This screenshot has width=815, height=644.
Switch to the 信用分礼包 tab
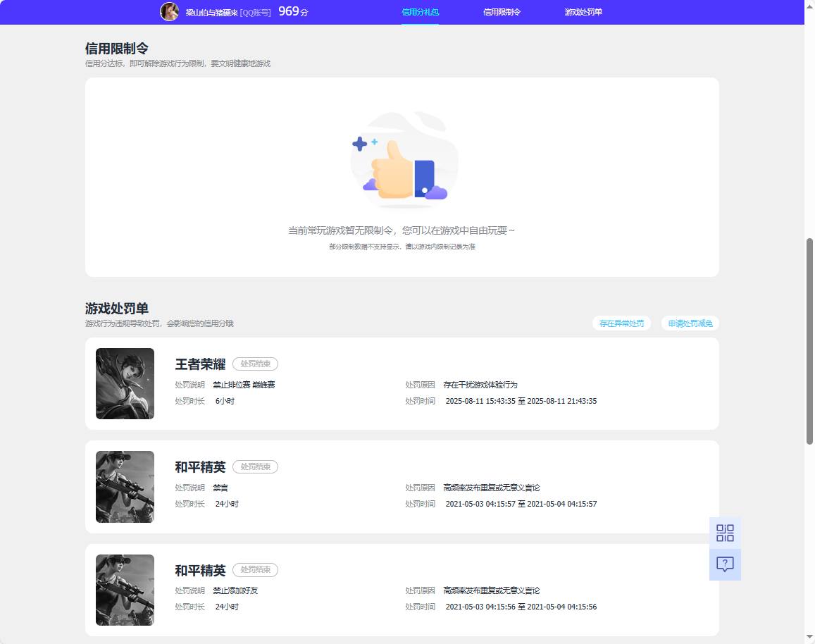coord(420,11)
